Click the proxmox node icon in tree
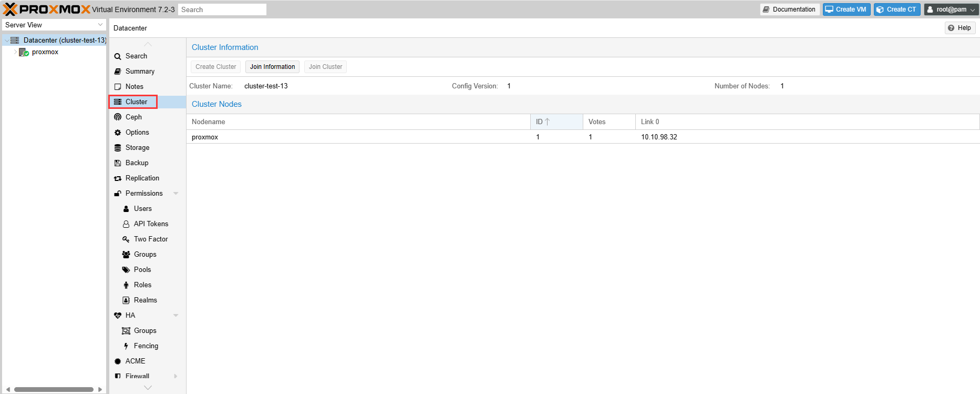Image resolution: width=980 pixels, height=394 pixels. tap(24, 52)
